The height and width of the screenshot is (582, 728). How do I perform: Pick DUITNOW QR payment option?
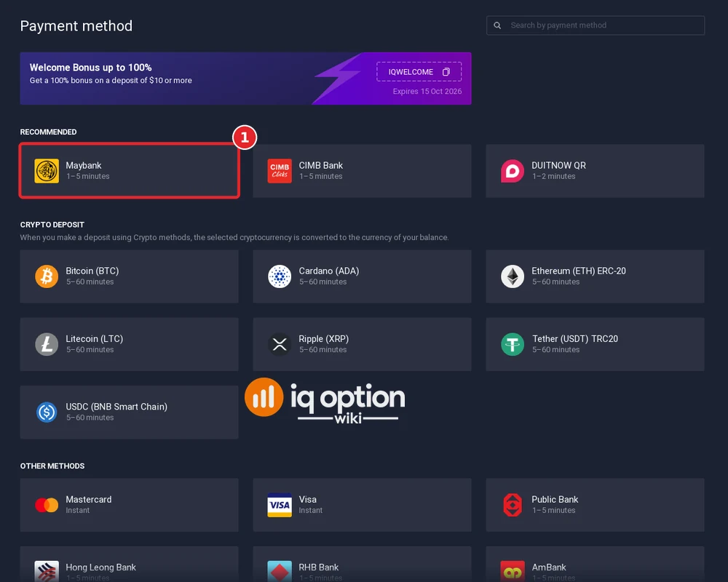[x=596, y=171]
